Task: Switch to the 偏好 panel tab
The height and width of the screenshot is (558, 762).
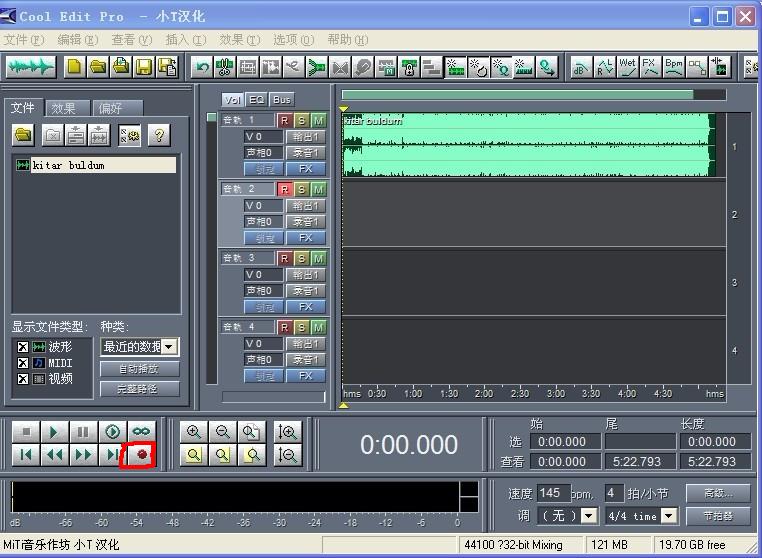Action: click(x=116, y=108)
